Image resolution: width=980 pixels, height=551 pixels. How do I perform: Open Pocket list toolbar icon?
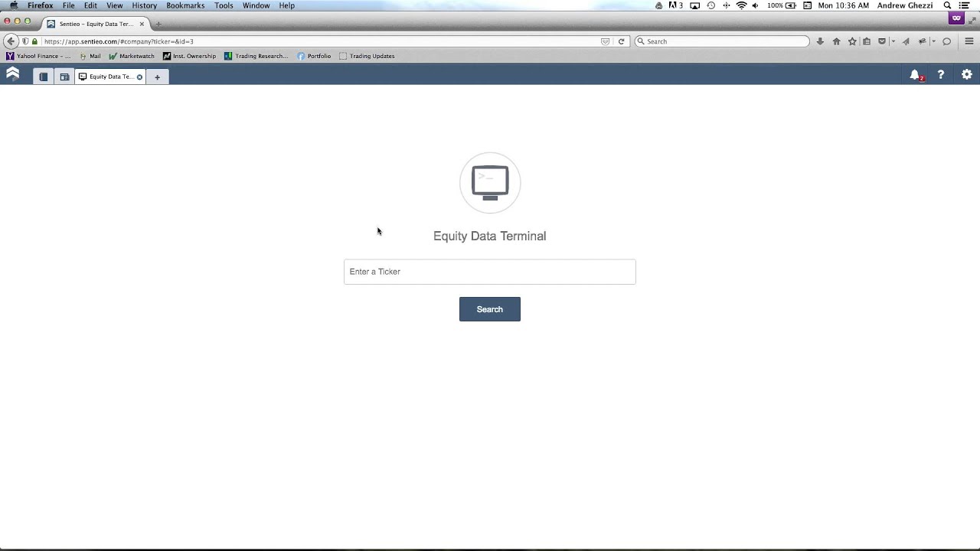(x=882, y=41)
